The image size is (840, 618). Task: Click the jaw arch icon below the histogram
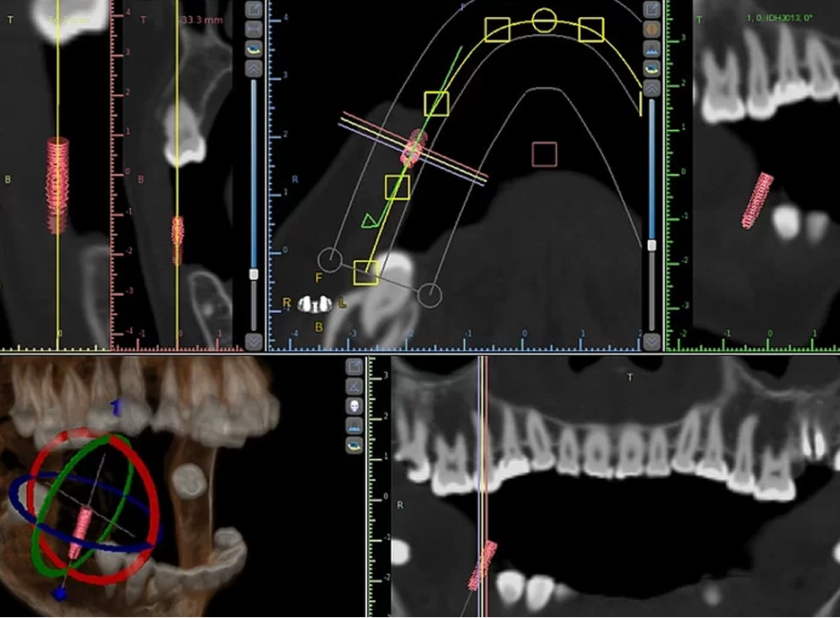click(354, 445)
